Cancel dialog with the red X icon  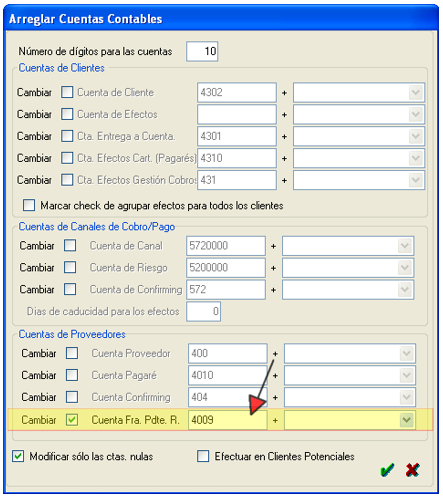412,470
